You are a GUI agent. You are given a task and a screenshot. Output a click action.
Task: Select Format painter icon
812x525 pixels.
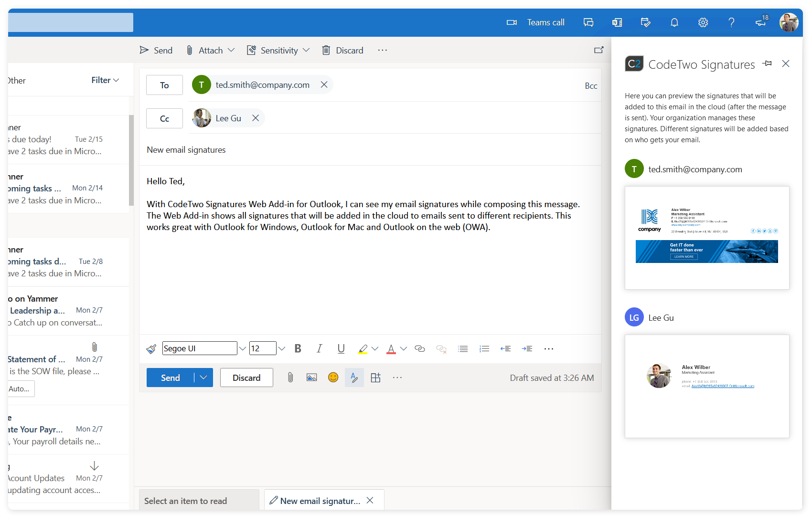click(x=151, y=349)
